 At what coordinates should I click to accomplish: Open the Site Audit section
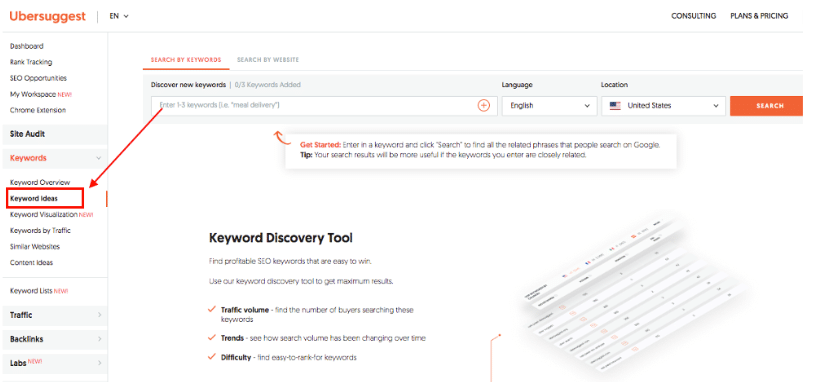coord(55,134)
